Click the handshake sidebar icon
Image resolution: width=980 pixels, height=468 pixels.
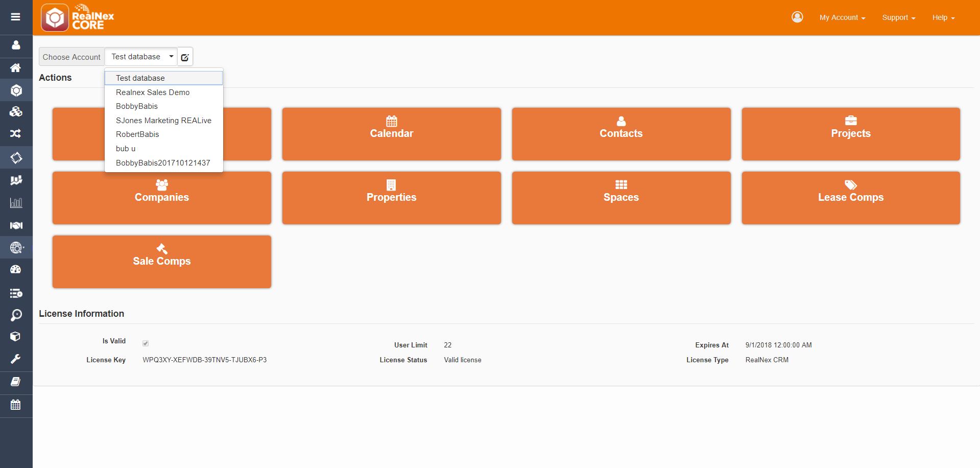(x=16, y=225)
